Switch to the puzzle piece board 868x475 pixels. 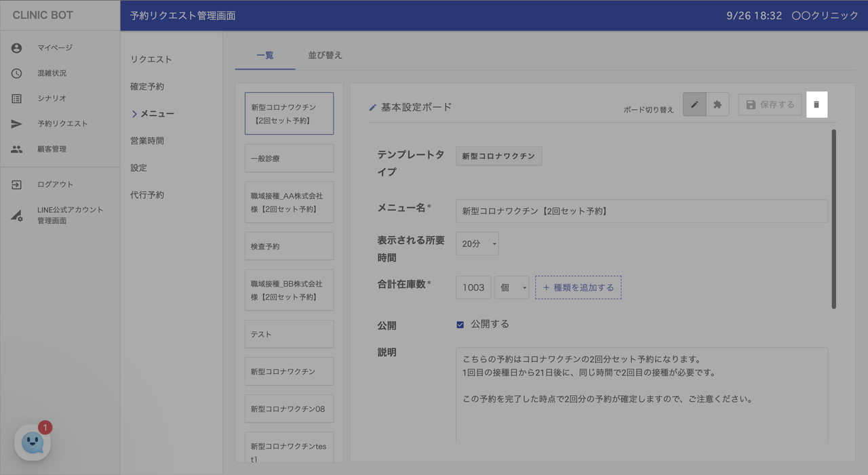pos(717,105)
